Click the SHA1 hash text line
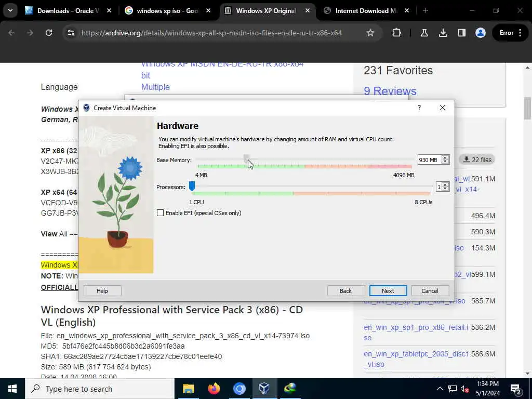The height and width of the screenshot is (399, 532). (131, 356)
